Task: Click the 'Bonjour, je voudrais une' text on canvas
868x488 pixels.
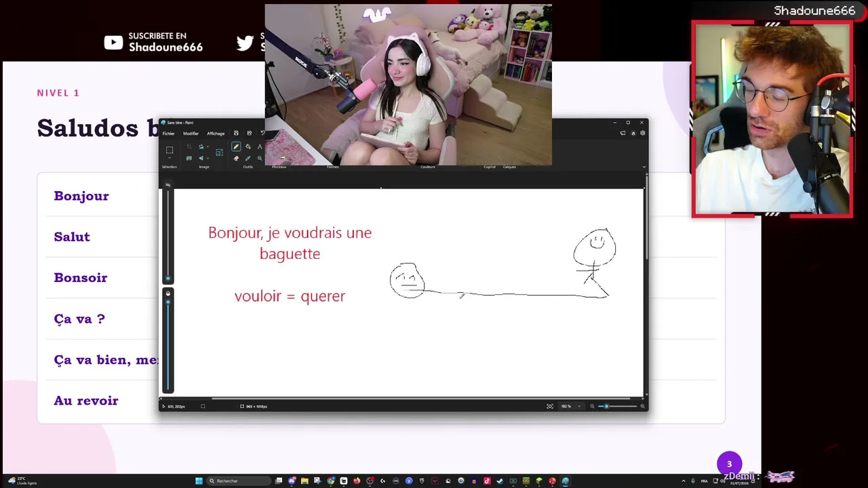Action: pyautogui.click(x=290, y=232)
